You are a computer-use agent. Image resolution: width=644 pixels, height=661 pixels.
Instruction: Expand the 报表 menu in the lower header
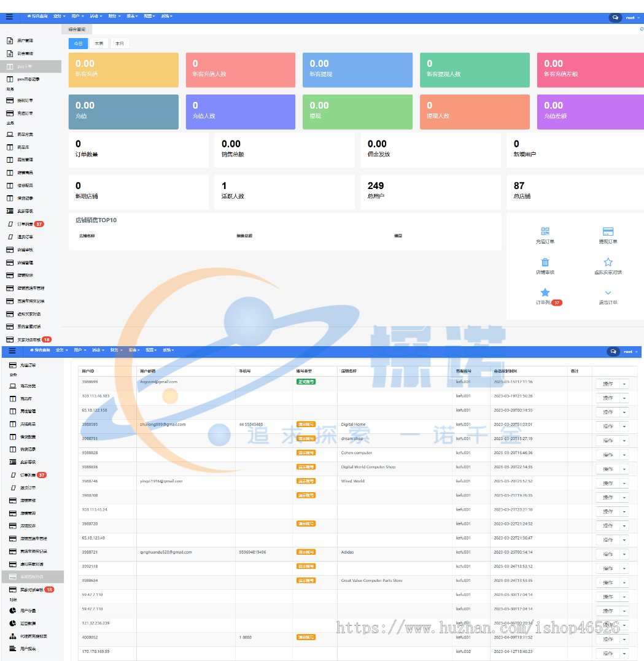(134, 350)
